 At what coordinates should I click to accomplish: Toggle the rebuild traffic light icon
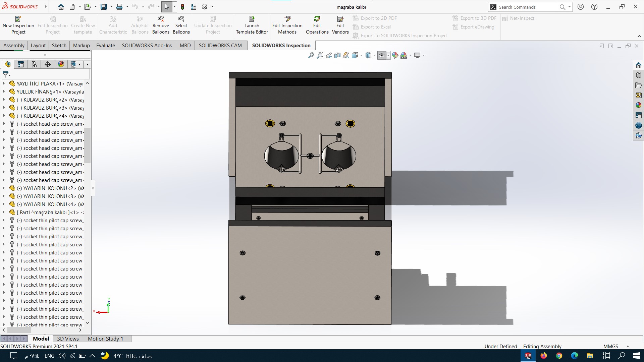(x=182, y=7)
